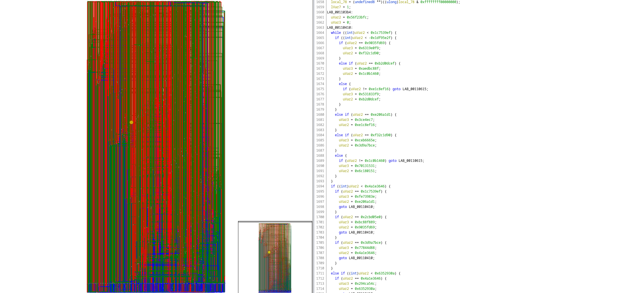Select value 0xfe73983e assigned on line 1696

coord(364,197)
